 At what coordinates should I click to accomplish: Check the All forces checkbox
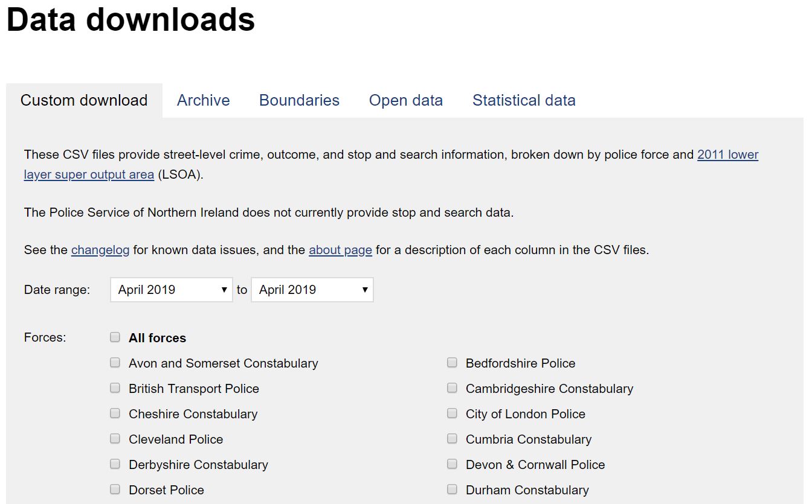tap(115, 337)
